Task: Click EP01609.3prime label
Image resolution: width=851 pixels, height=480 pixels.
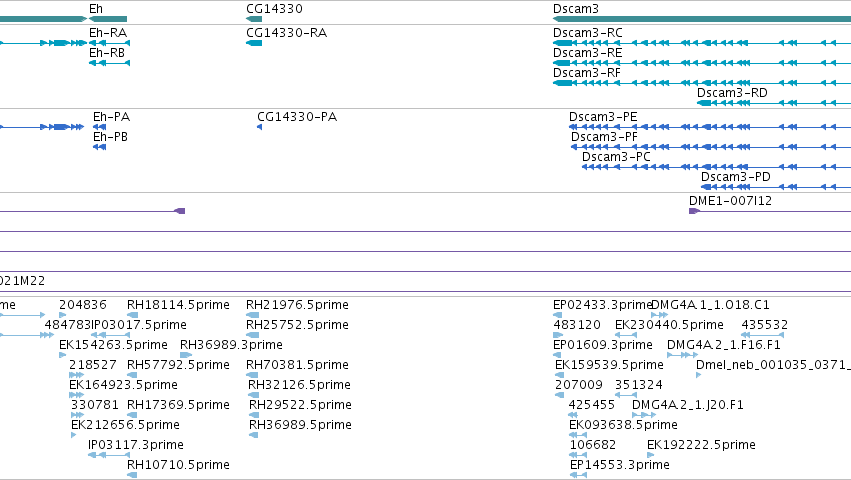Action: 602,345
